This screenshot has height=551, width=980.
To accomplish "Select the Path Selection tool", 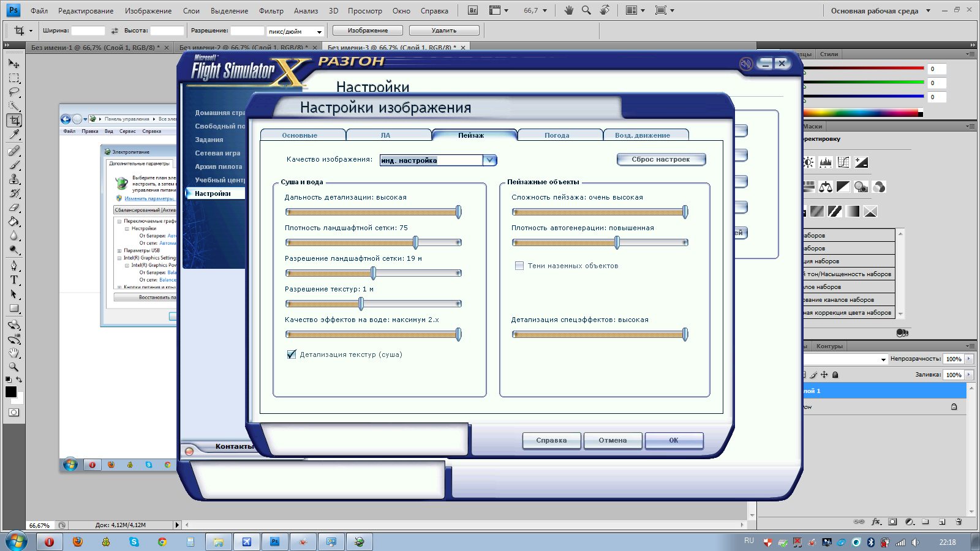I will click(13, 294).
